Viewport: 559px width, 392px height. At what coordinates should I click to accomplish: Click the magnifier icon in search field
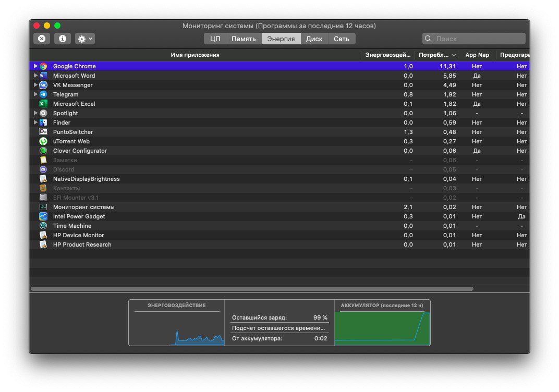coord(428,39)
